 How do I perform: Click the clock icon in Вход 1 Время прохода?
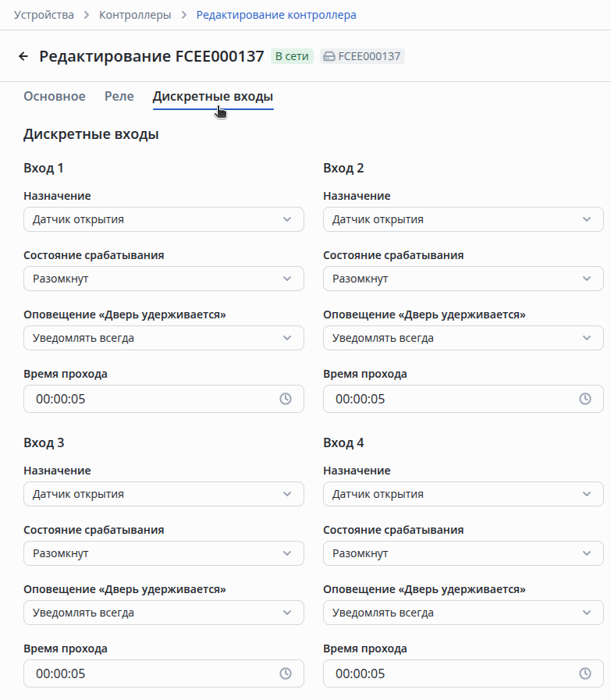click(x=286, y=399)
